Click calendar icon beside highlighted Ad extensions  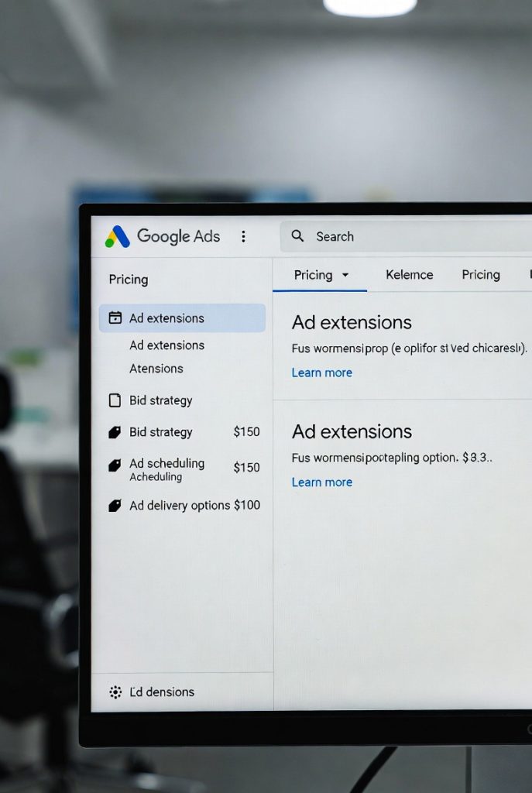115,318
